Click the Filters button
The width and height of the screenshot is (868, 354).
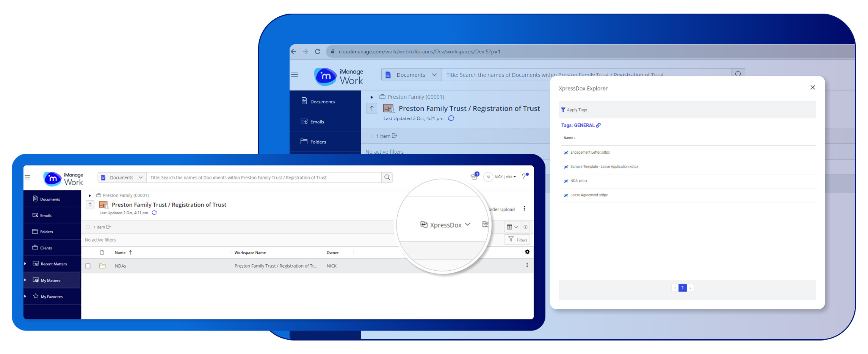coord(517,240)
